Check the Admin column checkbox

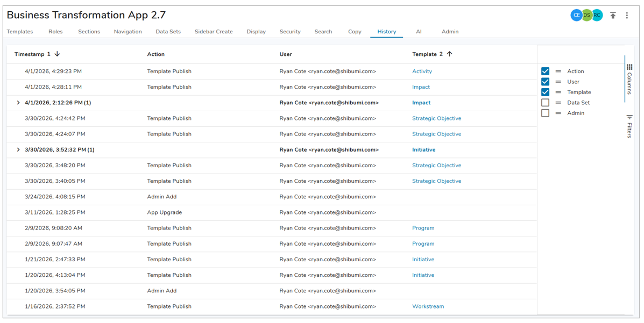[545, 113]
